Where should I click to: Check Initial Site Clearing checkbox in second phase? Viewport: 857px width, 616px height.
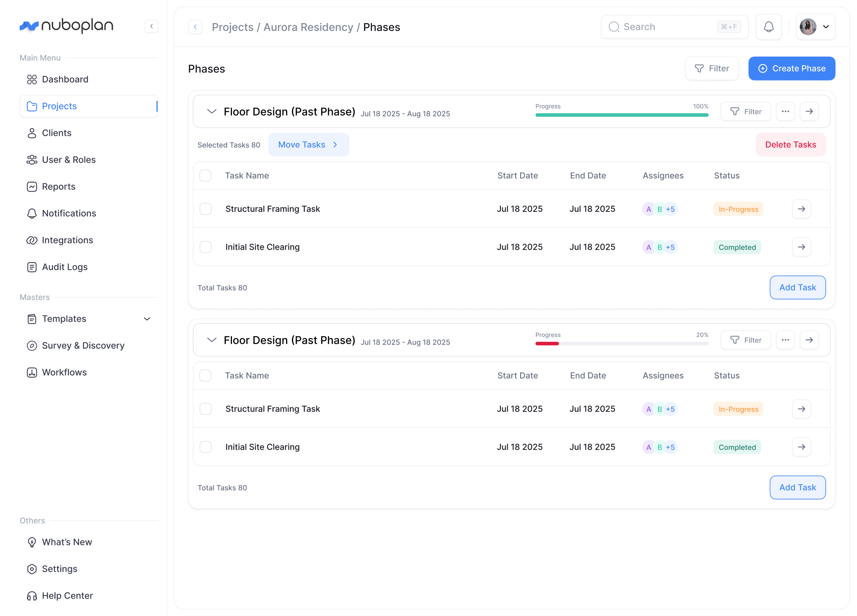(206, 447)
